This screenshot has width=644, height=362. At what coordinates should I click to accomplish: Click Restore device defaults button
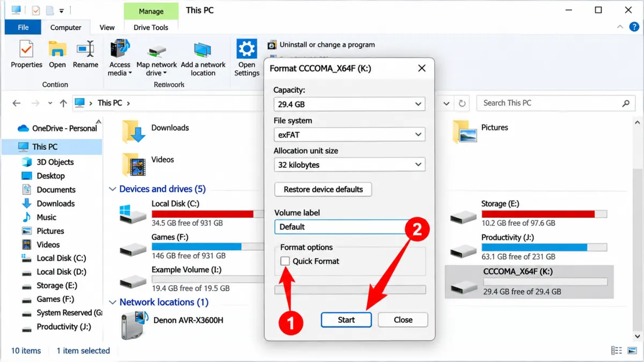click(x=323, y=189)
